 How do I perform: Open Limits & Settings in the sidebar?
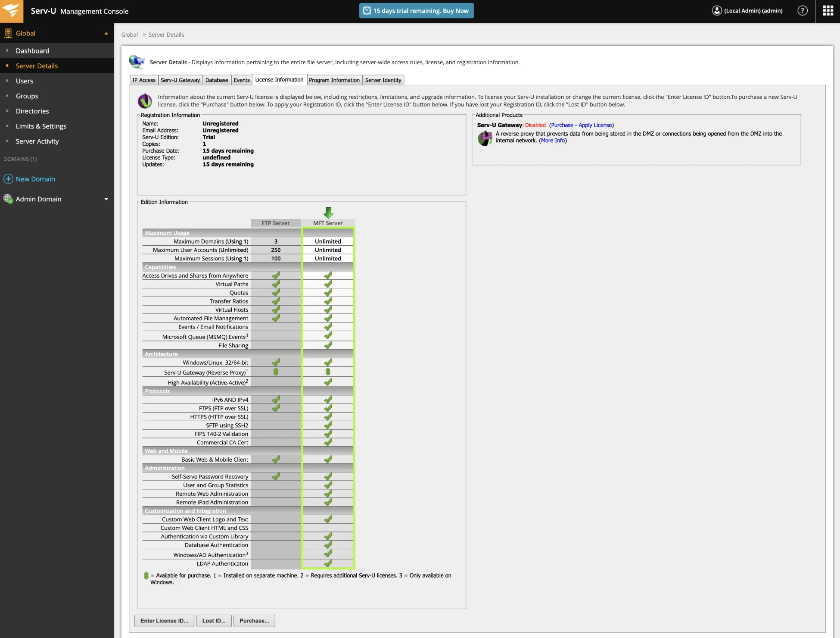pyautogui.click(x=57, y=126)
